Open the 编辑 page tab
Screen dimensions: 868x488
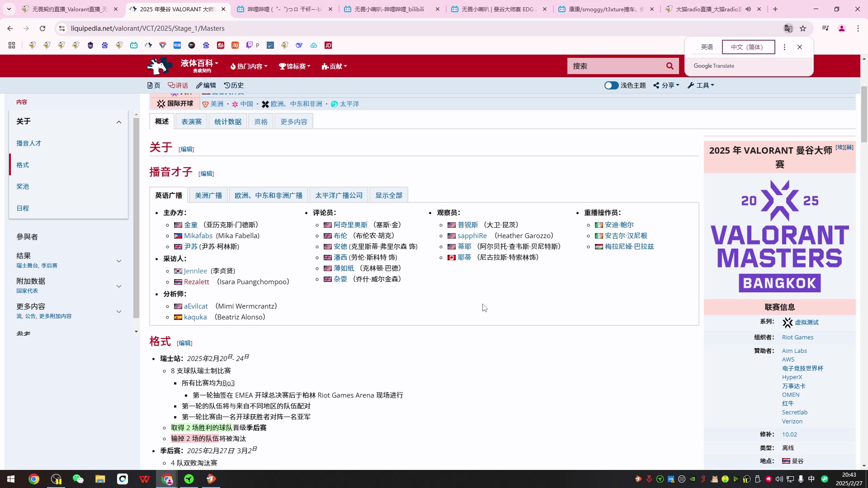[206, 85]
